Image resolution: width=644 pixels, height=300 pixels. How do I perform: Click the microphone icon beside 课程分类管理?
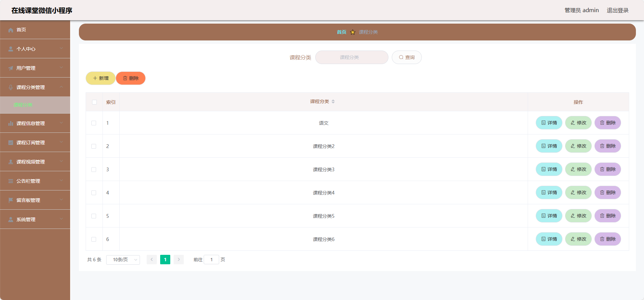(11, 88)
